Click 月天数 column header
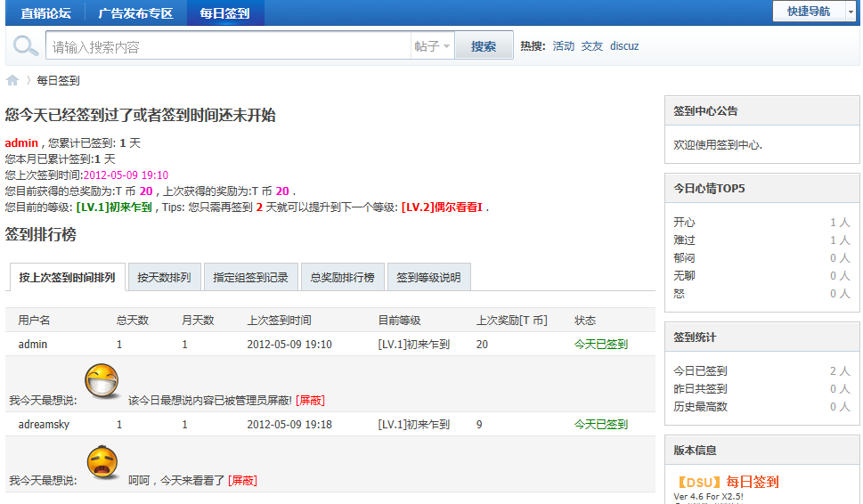Viewport: 863px width, 504px height. 198,321
